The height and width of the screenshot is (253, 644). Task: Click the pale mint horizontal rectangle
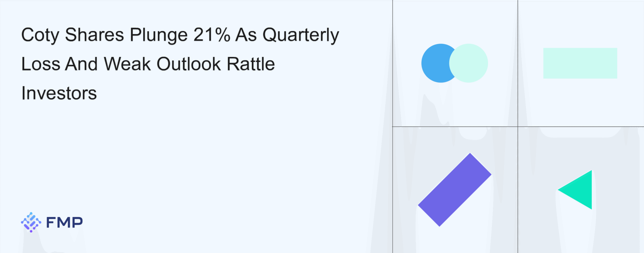pos(580,63)
